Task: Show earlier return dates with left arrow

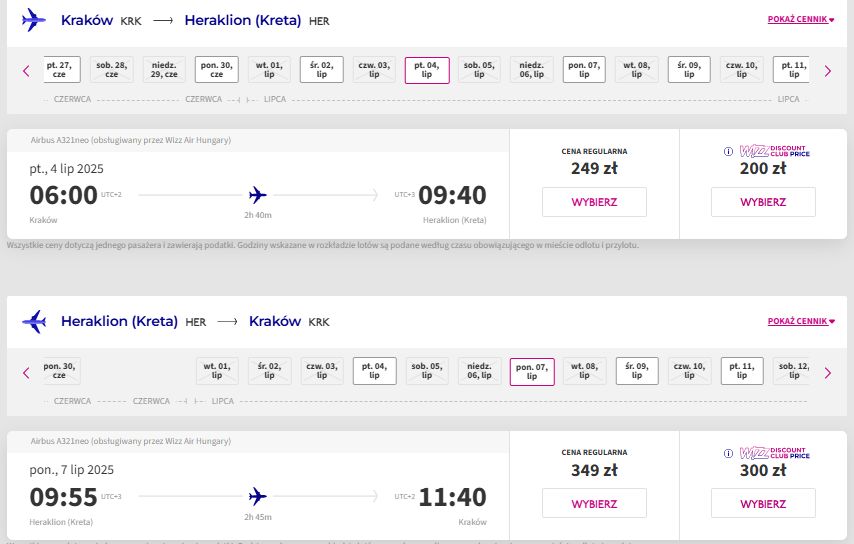Action: coord(26,373)
